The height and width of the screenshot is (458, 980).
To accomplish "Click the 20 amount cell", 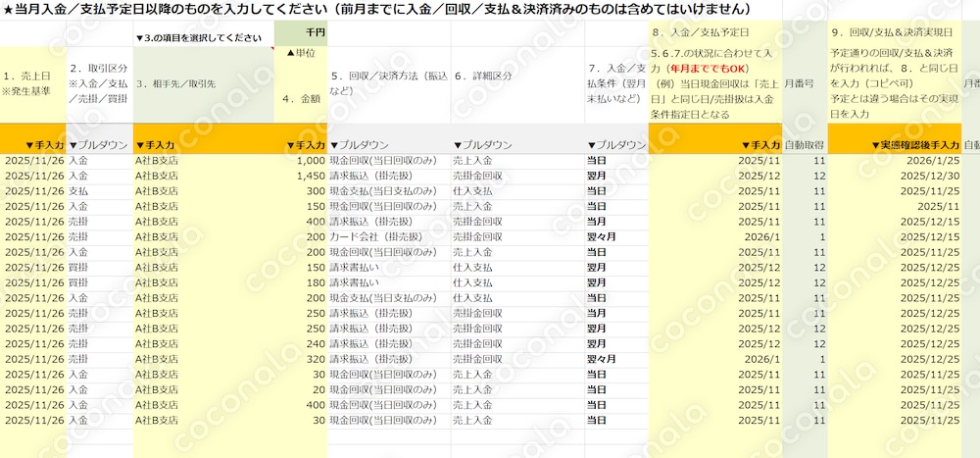I will 301,389.
